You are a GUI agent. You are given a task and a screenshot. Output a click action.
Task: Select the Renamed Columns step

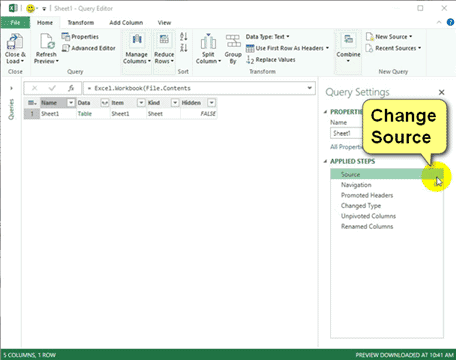pyautogui.click(x=387, y=226)
